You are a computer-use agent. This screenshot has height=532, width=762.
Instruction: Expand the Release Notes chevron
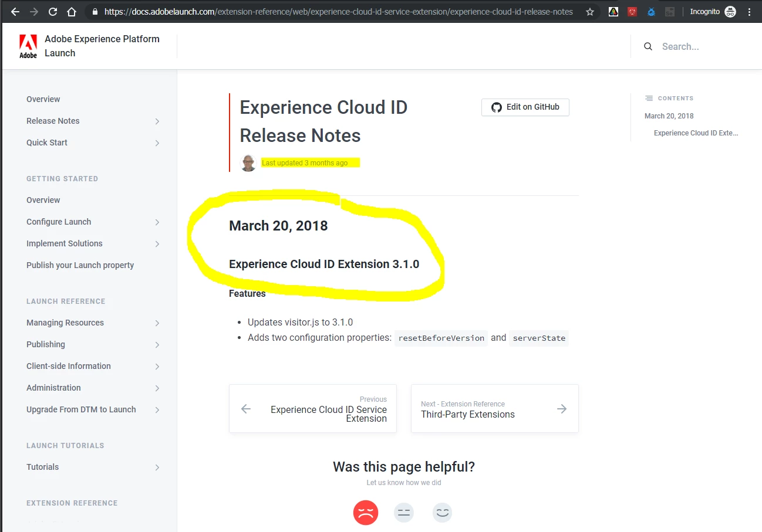click(x=157, y=121)
